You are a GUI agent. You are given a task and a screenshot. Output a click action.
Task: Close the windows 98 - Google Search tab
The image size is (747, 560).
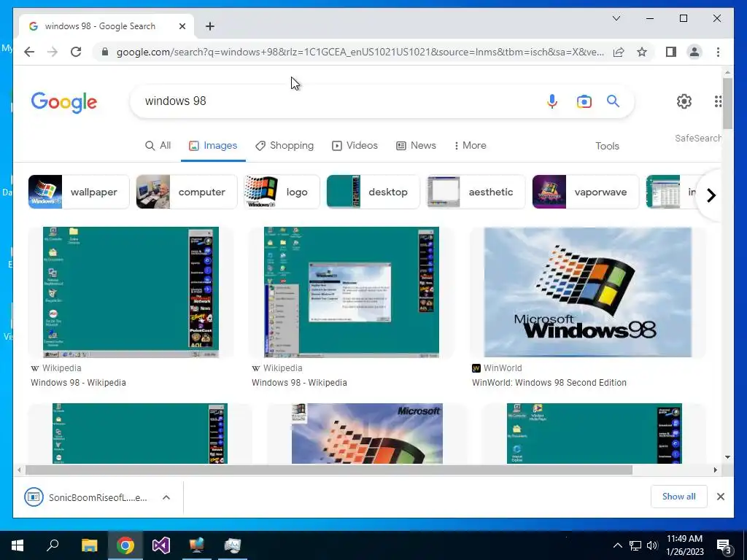point(182,26)
